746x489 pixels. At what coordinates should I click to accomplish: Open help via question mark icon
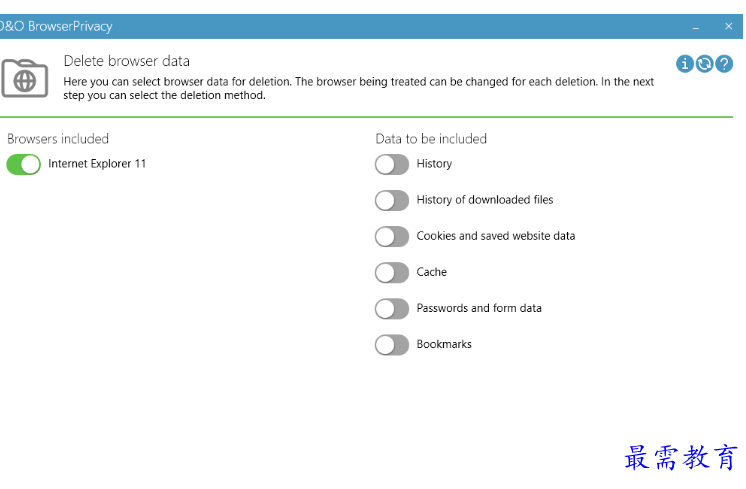click(724, 63)
